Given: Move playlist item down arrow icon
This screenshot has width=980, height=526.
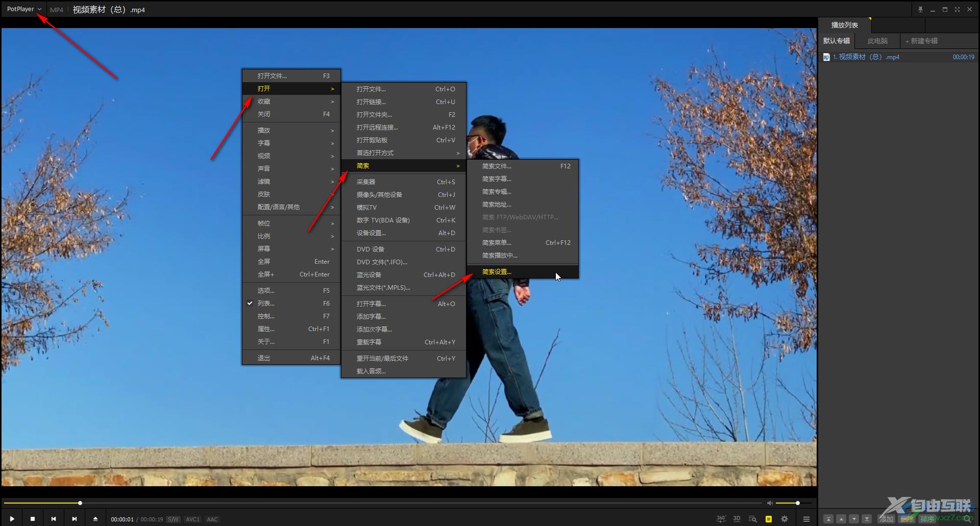Looking at the screenshot, I should 854,519.
